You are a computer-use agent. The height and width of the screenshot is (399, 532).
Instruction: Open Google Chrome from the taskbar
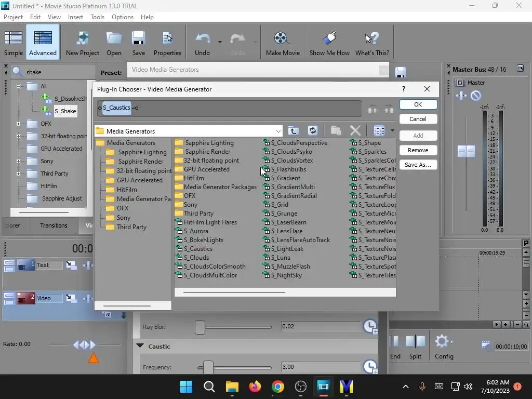[x=277, y=387]
